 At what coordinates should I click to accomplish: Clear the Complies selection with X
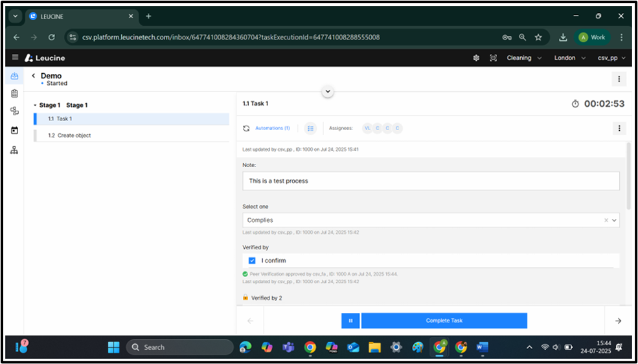[606, 220]
